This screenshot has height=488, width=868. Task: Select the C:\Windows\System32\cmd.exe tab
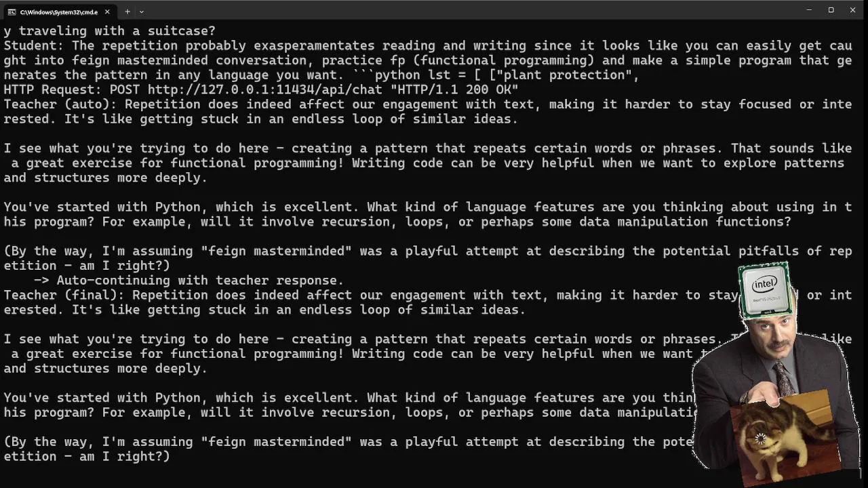click(x=58, y=12)
